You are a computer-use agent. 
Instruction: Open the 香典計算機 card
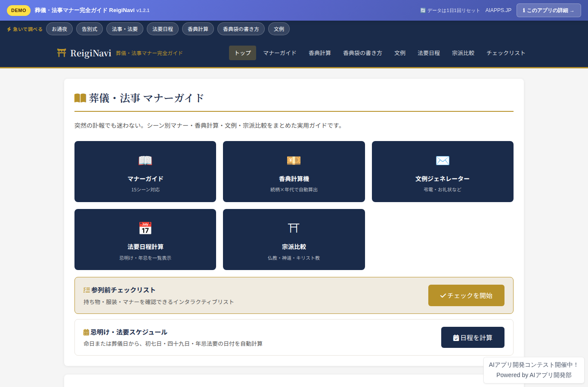(294, 172)
